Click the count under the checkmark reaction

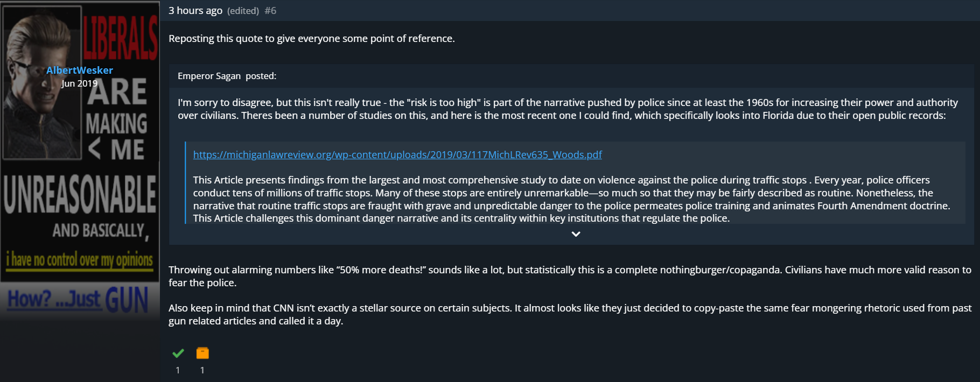pos(178,370)
